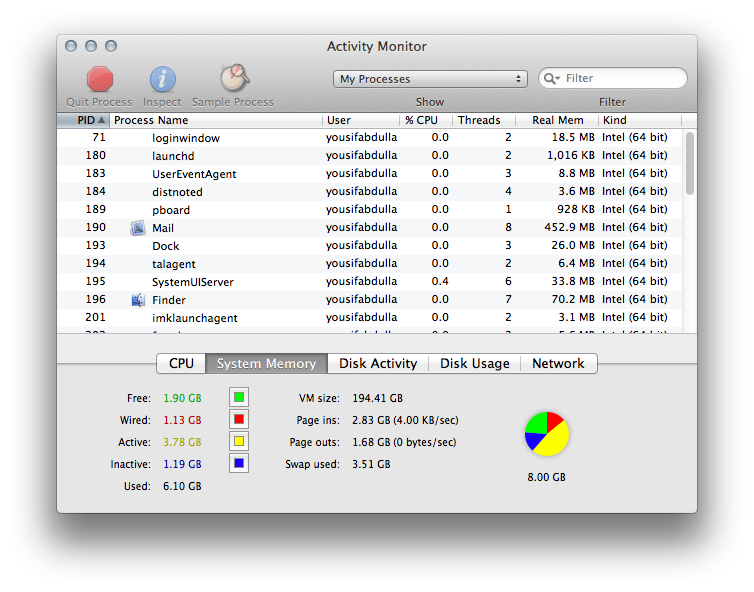Click the green Free memory color swatch
754x592 pixels.
coord(239,398)
